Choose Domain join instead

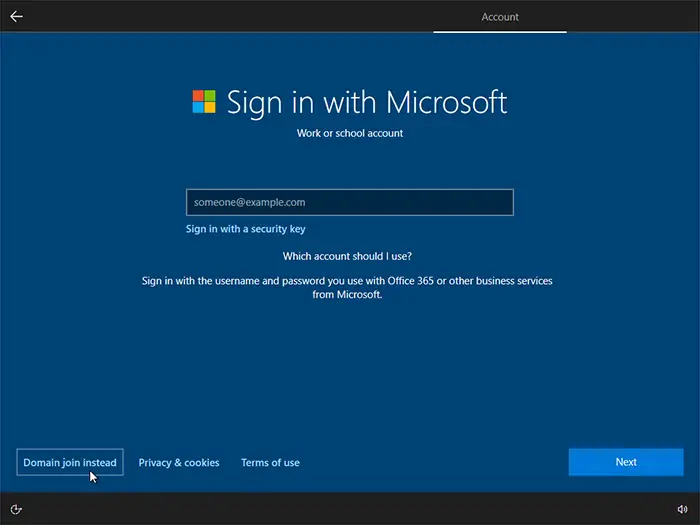click(x=70, y=462)
